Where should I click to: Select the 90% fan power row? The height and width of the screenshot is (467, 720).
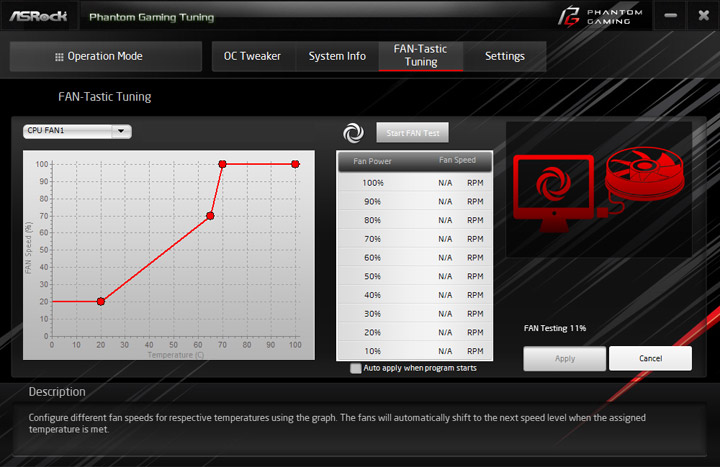point(415,202)
